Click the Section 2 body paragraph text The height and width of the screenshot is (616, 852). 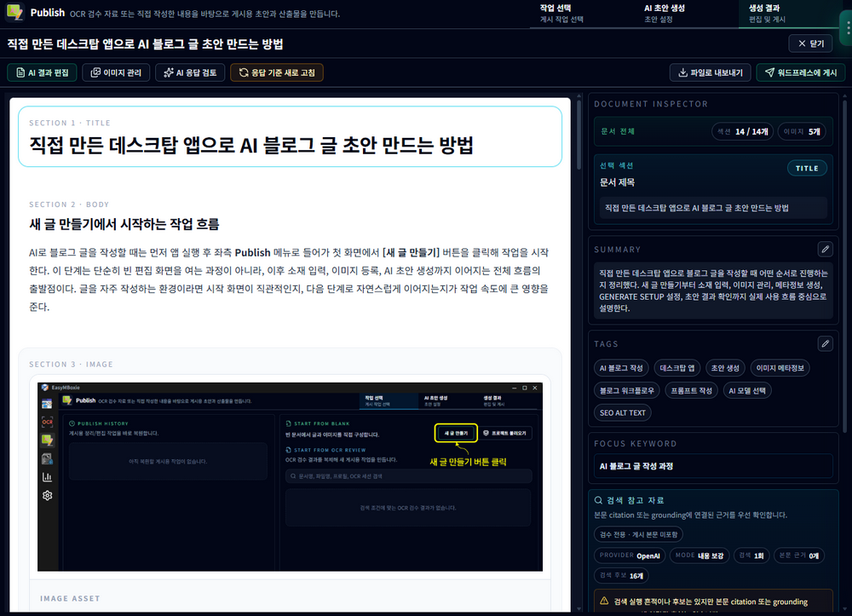click(x=289, y=279)
